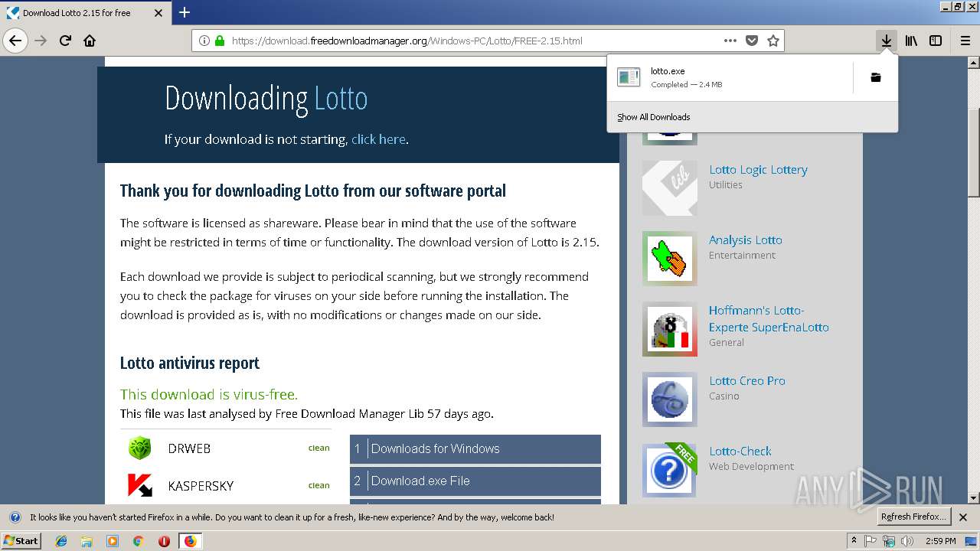
Task: Click KASPERSKY 'clean' status text
Action: [318, 485]
